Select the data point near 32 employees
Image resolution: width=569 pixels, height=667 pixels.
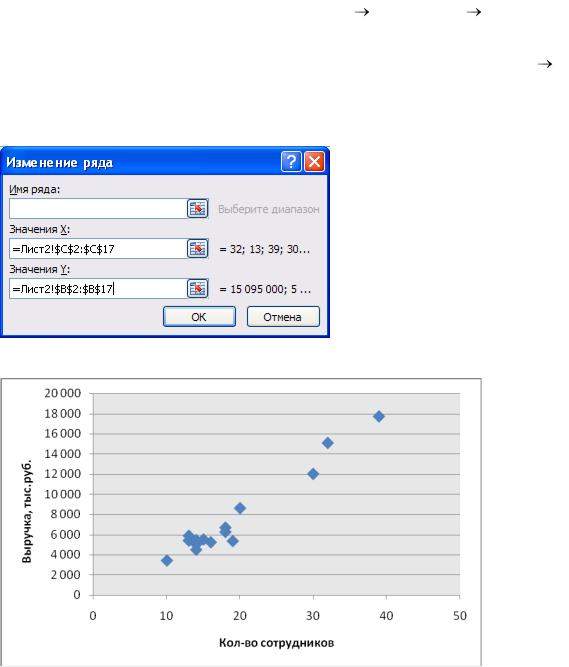(327, 443)
